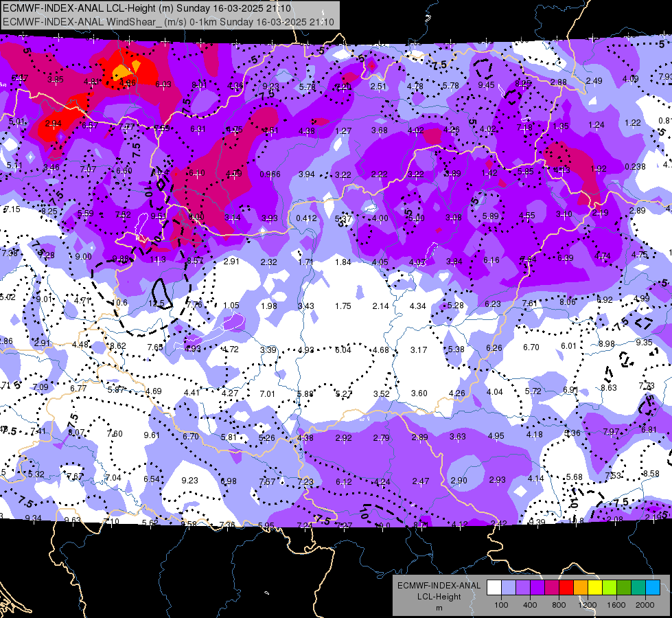Click the legend label 'LCL-Height'
Image resolution: width=672 pixels, height=618 pixels.
(439, 597)
